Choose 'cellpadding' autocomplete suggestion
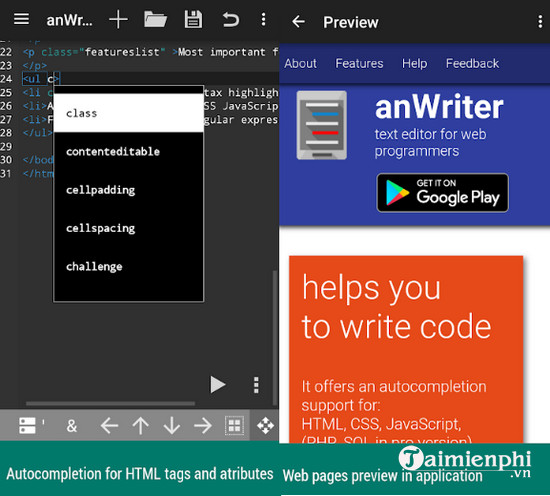The width and height of the screenshot is (550, 496). click(x=128, y=190)
